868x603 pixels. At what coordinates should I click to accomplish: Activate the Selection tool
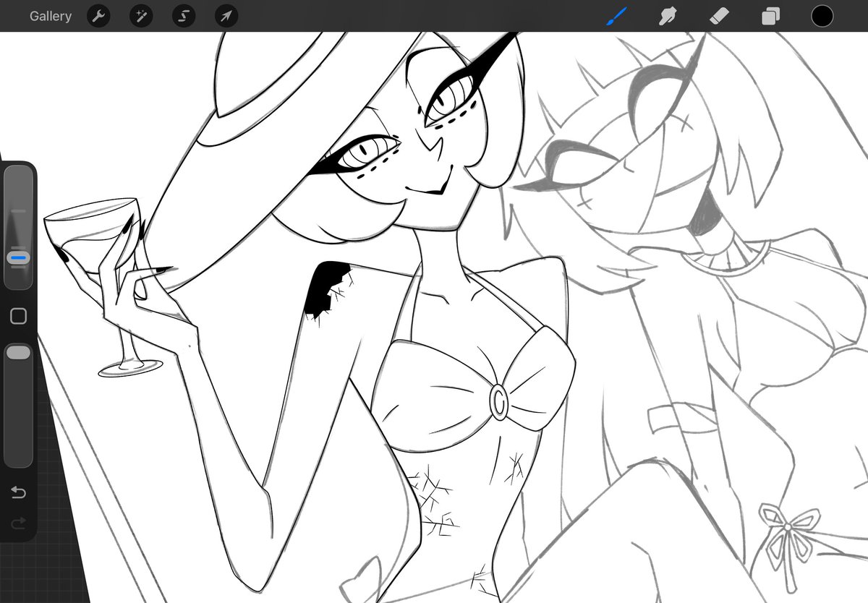pos(184,16)
